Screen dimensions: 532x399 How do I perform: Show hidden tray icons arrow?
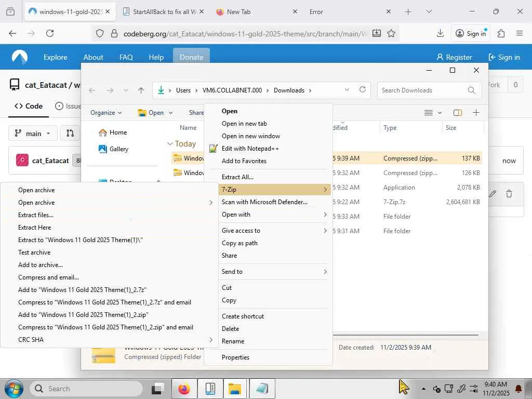click(423, 389)
